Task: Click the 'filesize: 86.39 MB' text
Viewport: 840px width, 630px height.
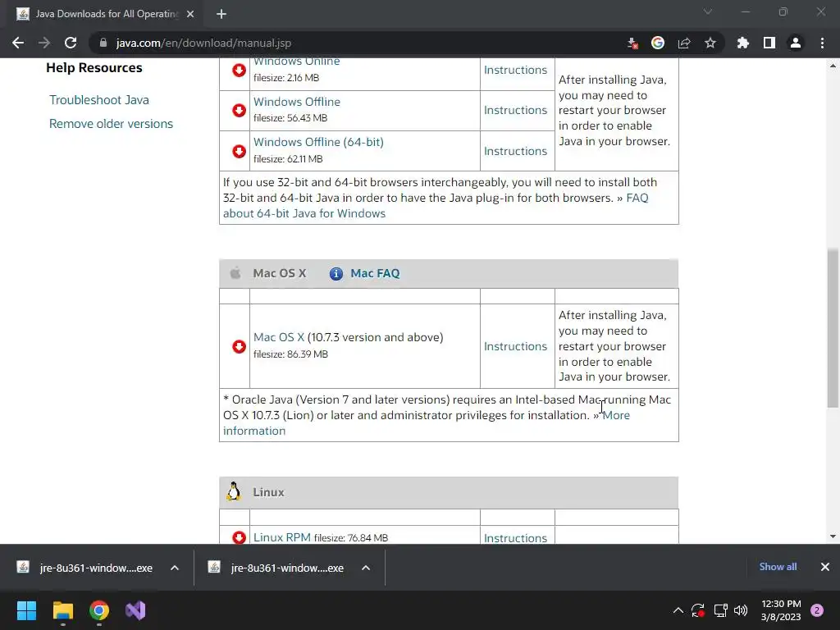Action: click(290, 354)
